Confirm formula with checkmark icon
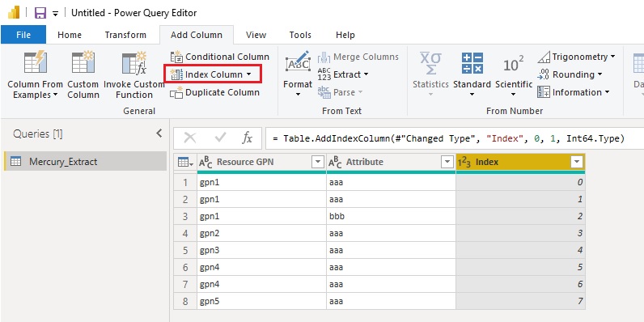 click(x=220, y=138)
